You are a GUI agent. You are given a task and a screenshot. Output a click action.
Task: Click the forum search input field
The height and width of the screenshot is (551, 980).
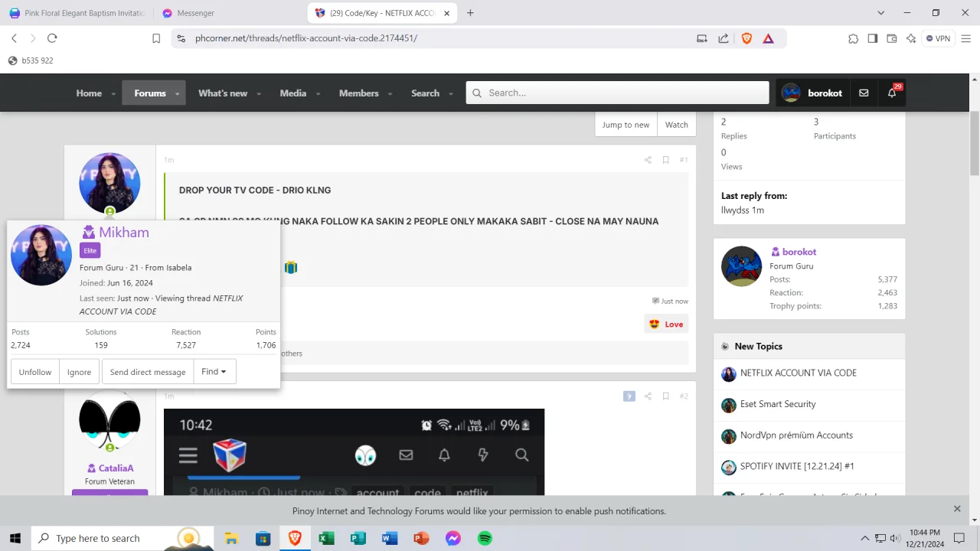617,93
